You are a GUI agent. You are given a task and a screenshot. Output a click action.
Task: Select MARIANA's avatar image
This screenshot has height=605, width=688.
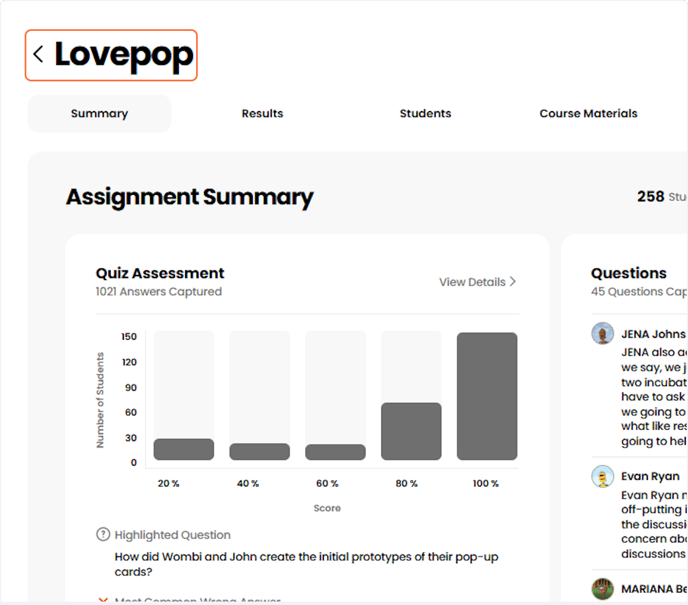pos(602,589)
